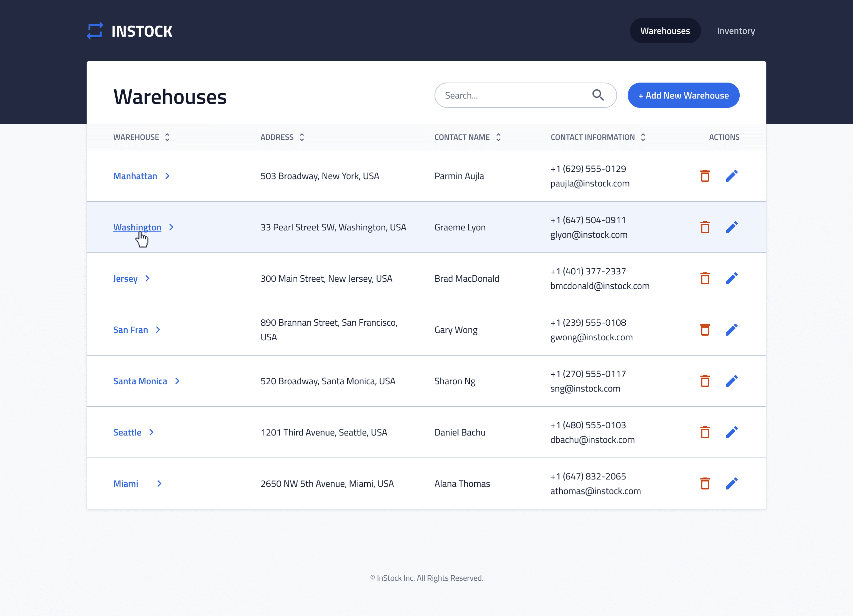The width and height of the screenshot is (853, 616).
Task: Delete the Washington warehouse
Action: tap(705, 227)
